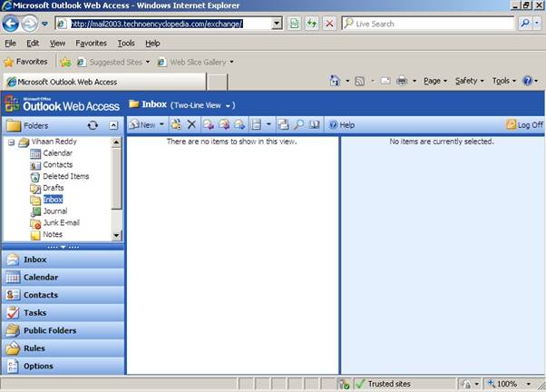The height and width of the screenshot is (392, 546).
Task: Click the Reply icon in toolbar
Action: (x=209, y=124)
